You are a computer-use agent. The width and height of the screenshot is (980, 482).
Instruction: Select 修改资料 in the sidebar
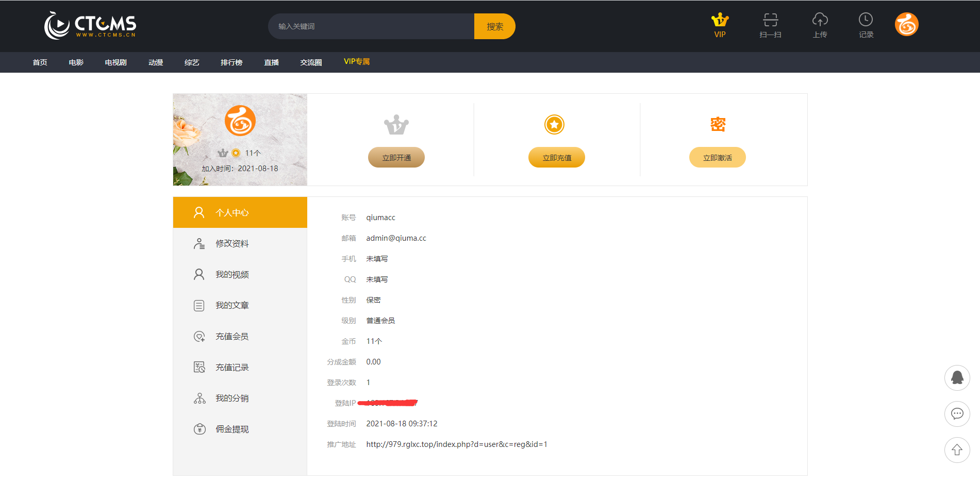coord(232,243)
